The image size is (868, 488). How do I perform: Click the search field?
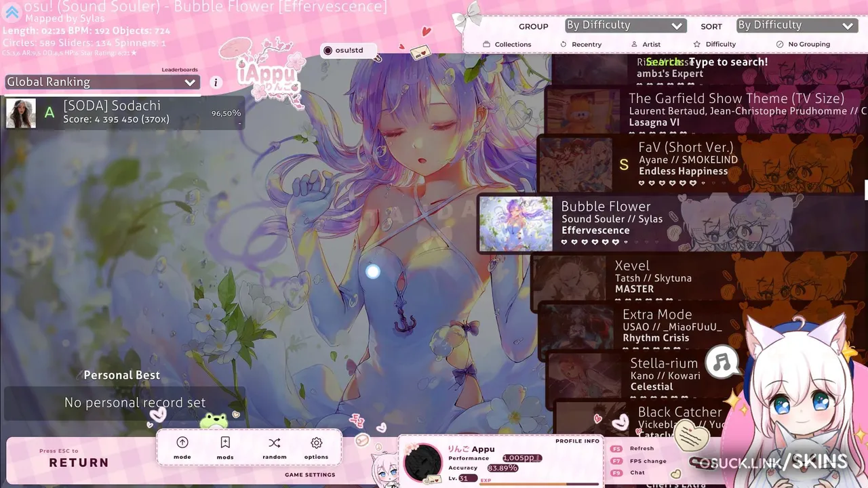(707, 62)
